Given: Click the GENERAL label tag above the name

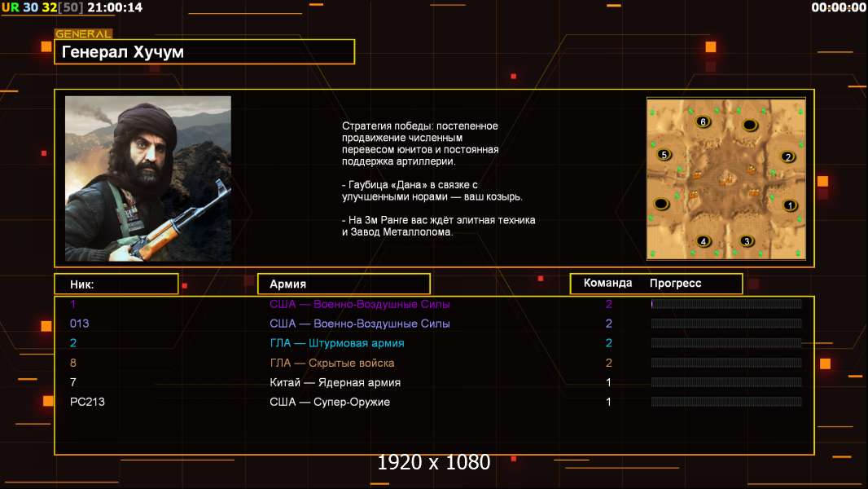Looking at the screenshot, I should pos(84,33).
